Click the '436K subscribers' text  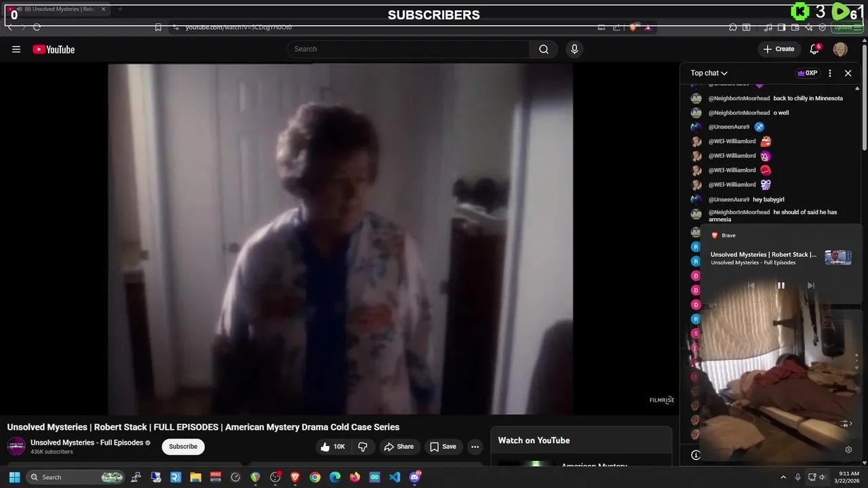52,452
